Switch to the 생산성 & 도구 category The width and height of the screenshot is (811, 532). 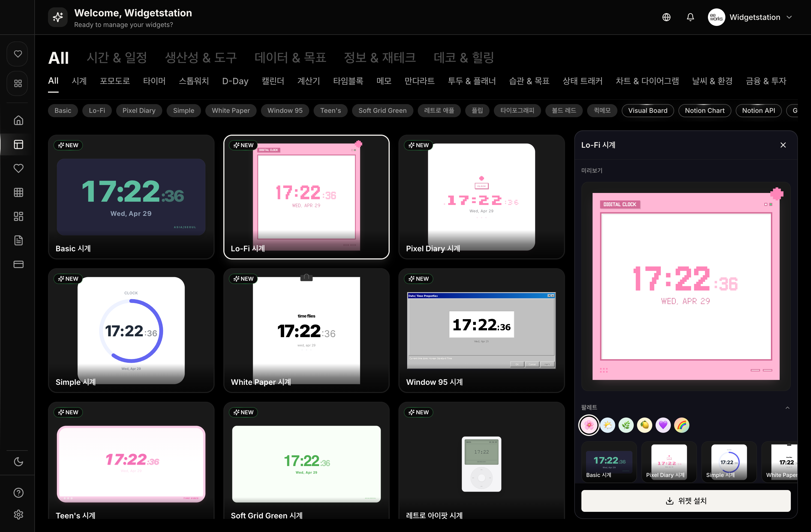point(201,58)
